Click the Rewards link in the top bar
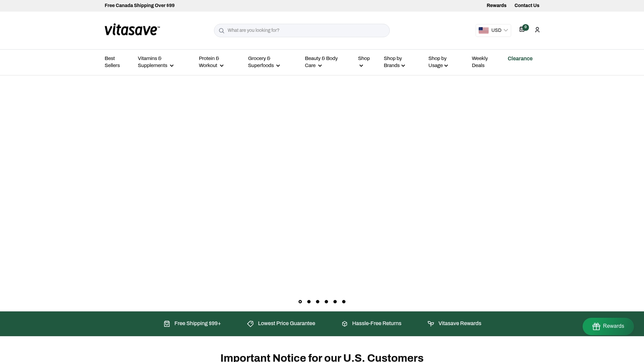The image size is (644, 362). click(496, 5)
